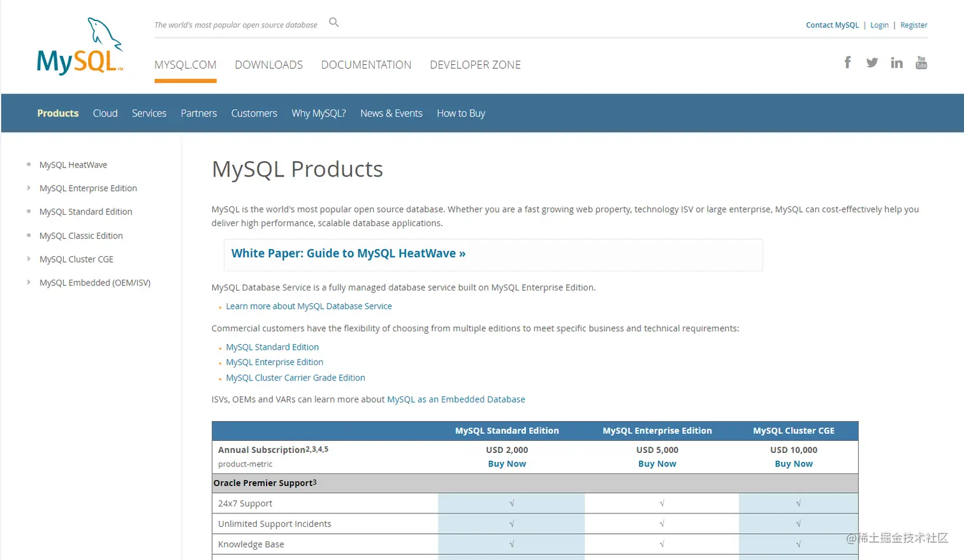The image size is (964, 560).
Task: Click MySQL Cluster CGE table header
Action: [794, 431]
